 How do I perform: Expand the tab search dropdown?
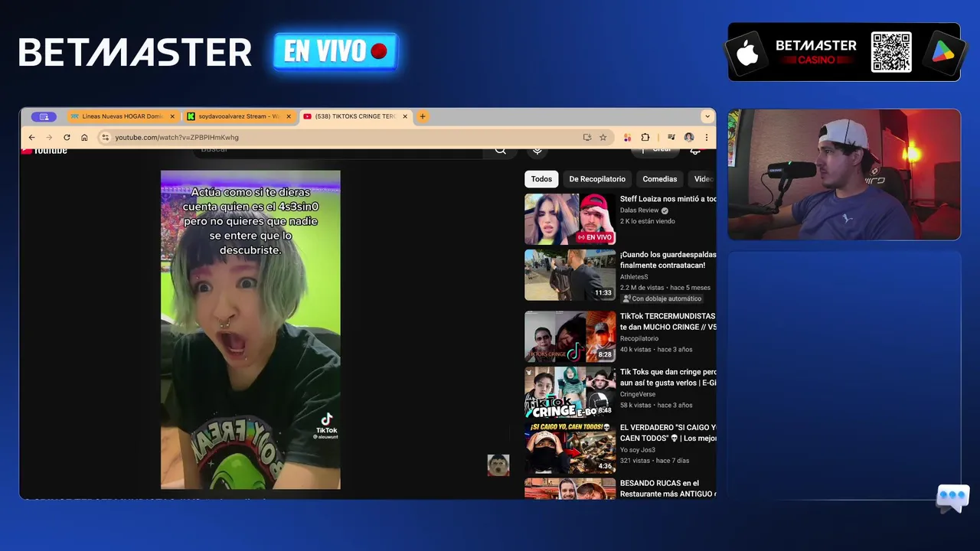pyautogui.click(x=707, y=116)
